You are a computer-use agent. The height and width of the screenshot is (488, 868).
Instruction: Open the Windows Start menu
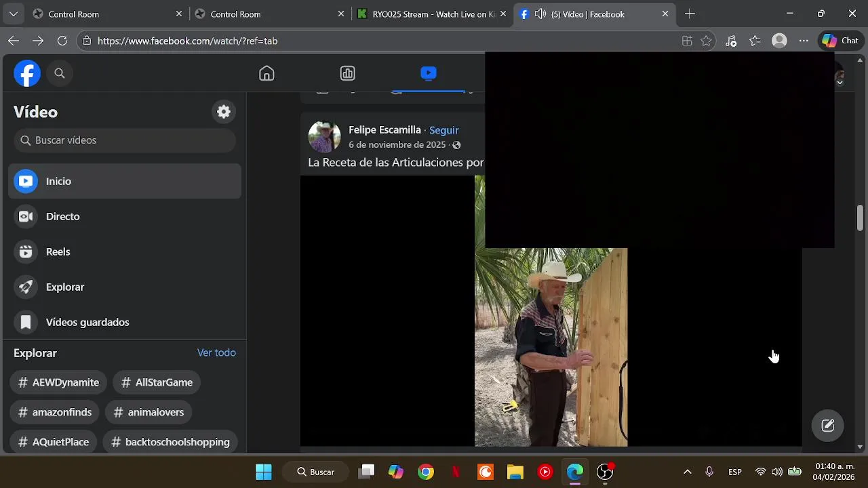[264, 472]
